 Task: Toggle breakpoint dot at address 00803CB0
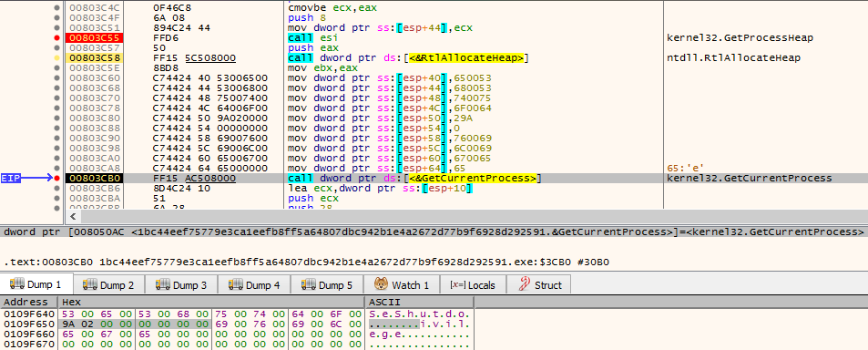(56, 178)
